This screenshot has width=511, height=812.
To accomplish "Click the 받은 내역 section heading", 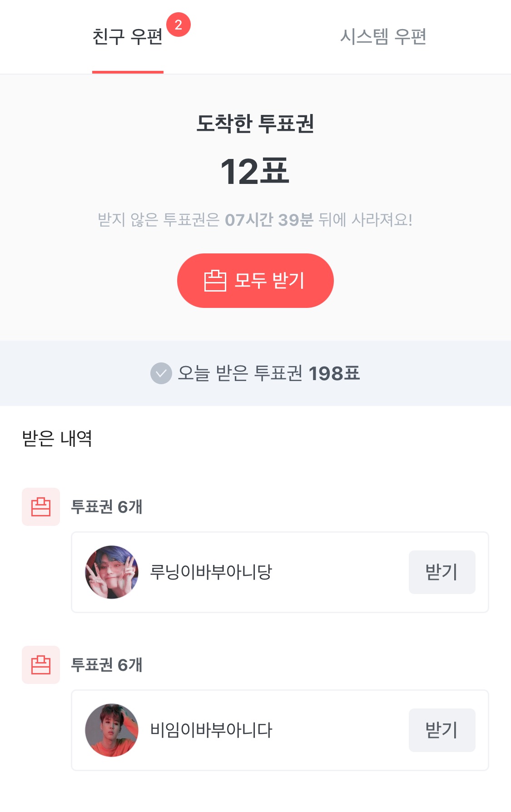I will pos(57,438).
